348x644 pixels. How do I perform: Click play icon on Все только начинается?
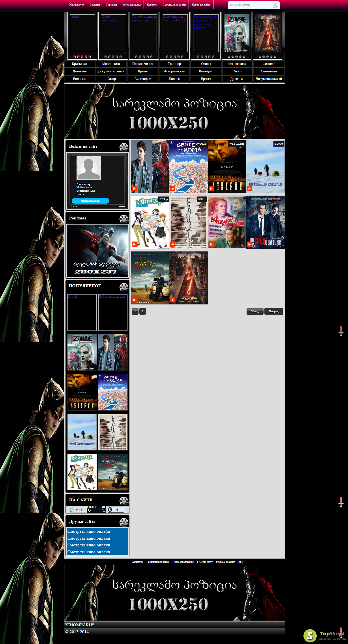[x=211, y=244]
